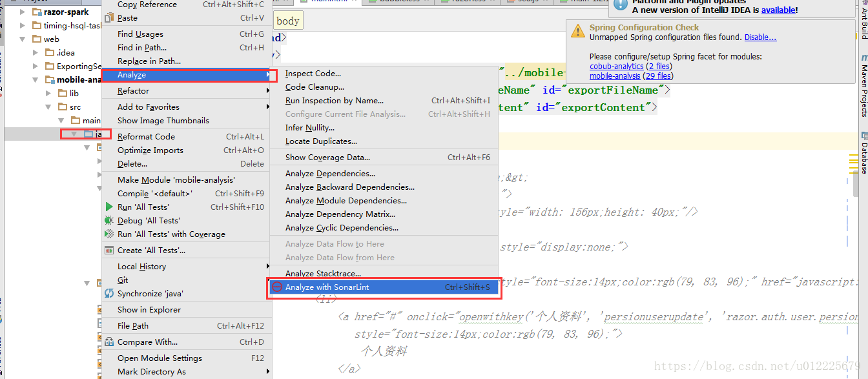
Task: Open the Maven Projects side tab
Action: tap(863, 86)
